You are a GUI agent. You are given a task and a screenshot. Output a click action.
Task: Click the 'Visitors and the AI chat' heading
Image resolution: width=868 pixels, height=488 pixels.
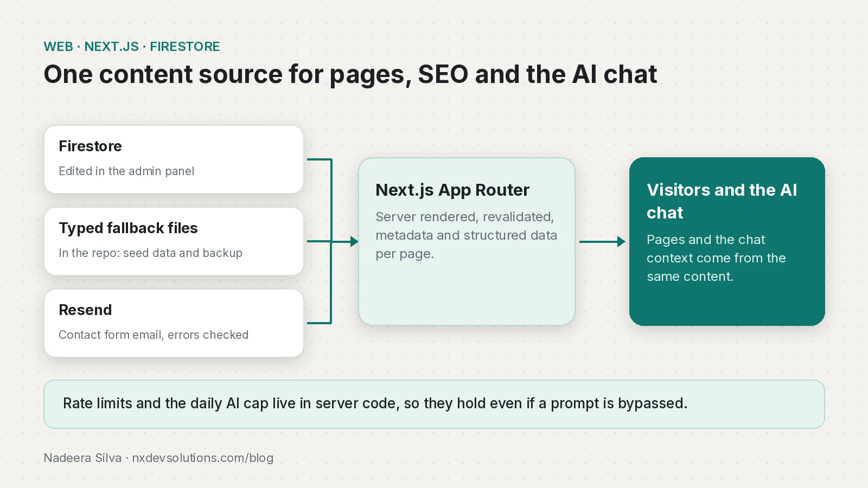click(x=722, y=201)
